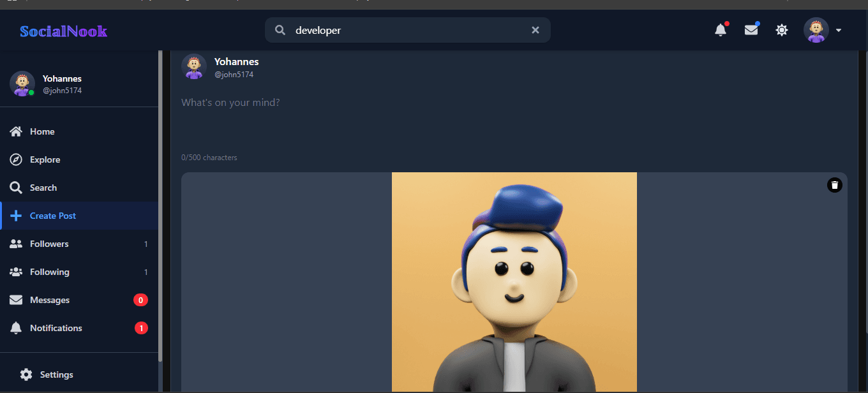868x393 pixels.
Task: Click the SocialNook logo
Action: click(x=63, y=31)
